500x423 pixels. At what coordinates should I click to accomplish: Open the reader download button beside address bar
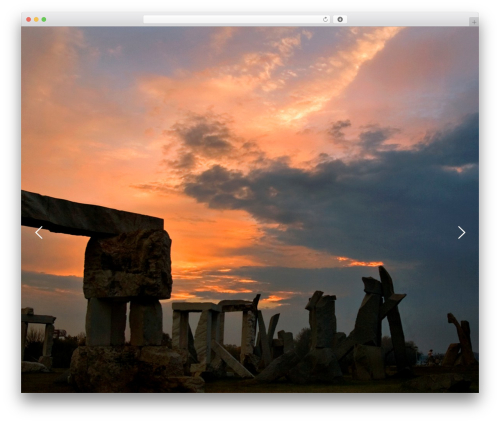click(340, 20)
